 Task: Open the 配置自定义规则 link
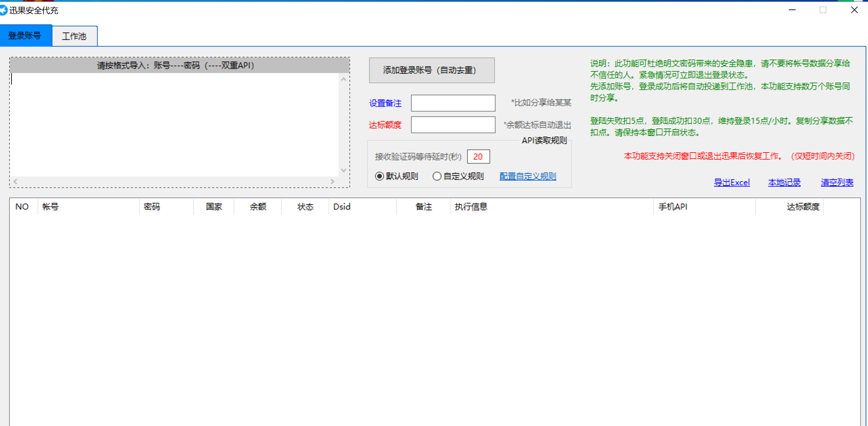tap(528, 176)
